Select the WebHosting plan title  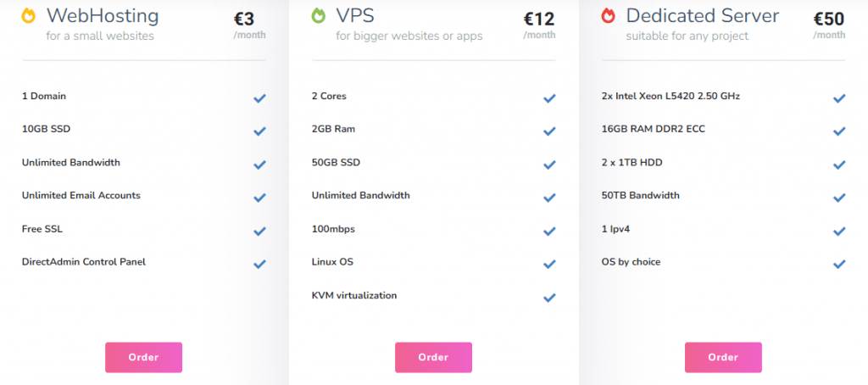coord(103,15)
